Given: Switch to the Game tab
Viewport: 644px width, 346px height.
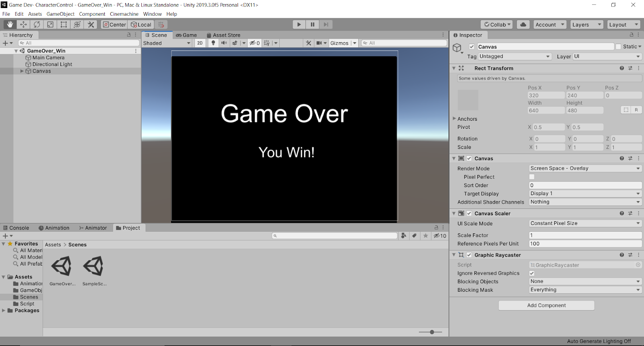Looking at the screenshot, I should click(186, 35).
